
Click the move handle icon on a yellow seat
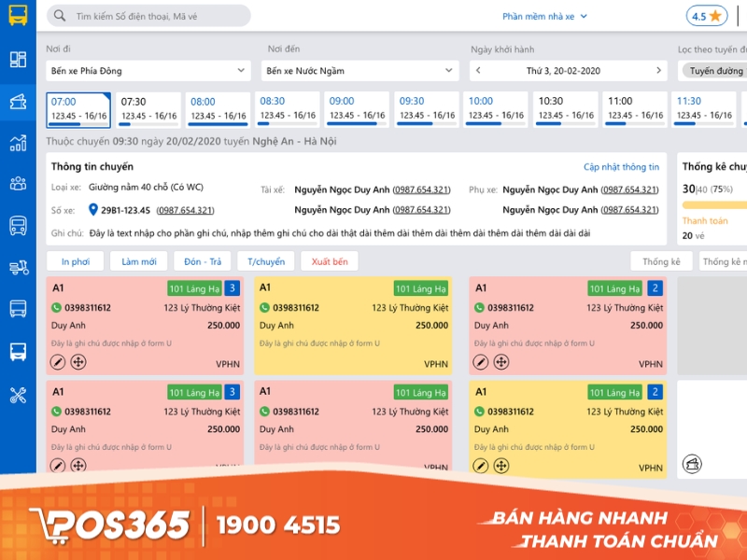tap(501, 463)
